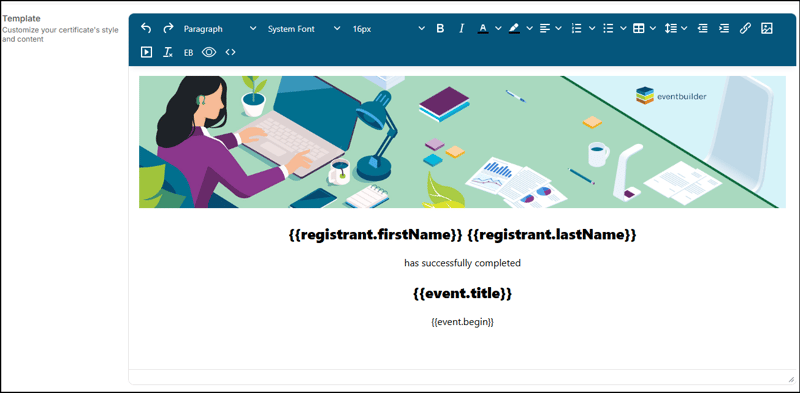
Task: Click the {{event.begin}} placeholder text
Action: 462,323
